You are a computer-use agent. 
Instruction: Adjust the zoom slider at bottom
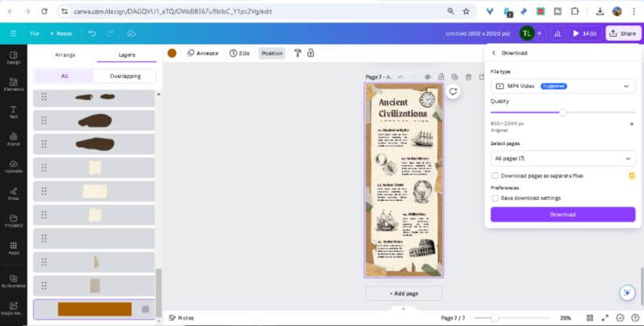495,318
